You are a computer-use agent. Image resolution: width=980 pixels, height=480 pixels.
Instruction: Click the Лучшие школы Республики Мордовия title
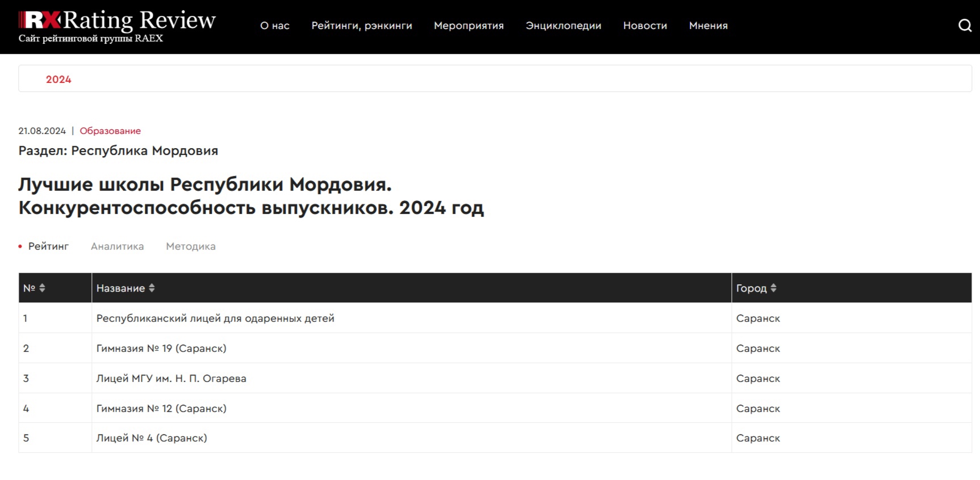click(251, 196)
